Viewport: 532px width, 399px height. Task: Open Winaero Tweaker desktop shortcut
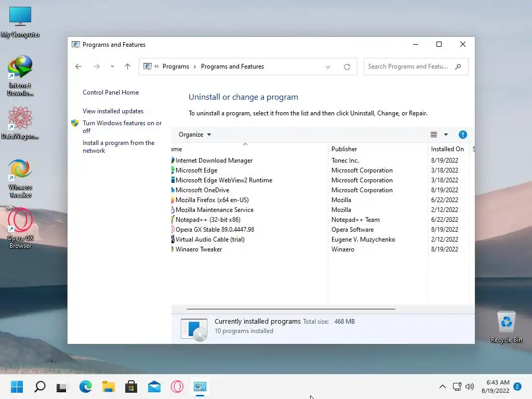[20, 178]
